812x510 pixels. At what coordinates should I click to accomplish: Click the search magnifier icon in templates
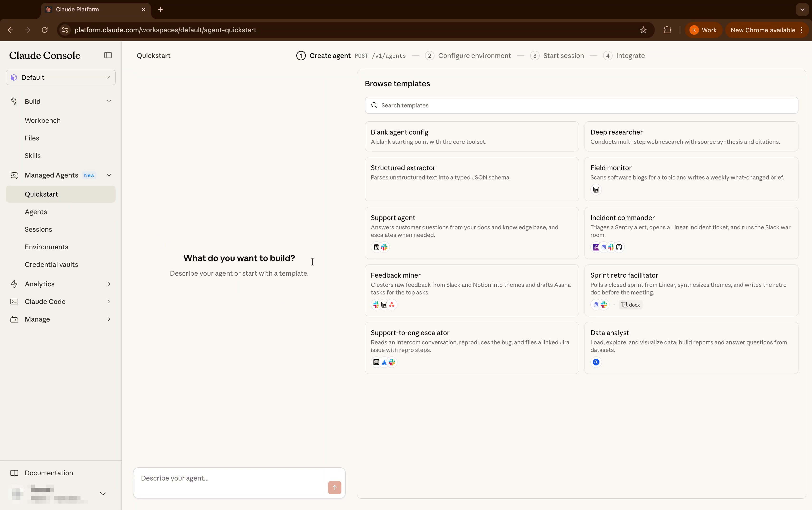pyautogui.click(x=374, y=105)
